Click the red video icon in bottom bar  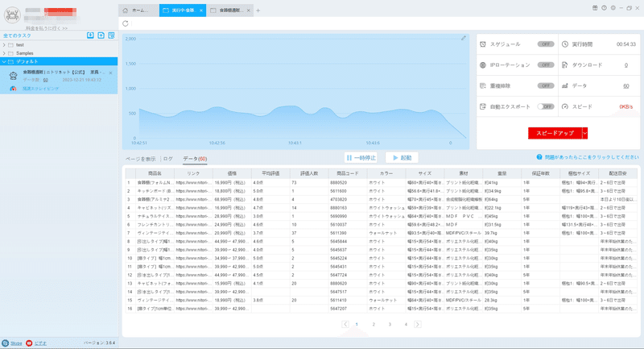tap(29, 343)
